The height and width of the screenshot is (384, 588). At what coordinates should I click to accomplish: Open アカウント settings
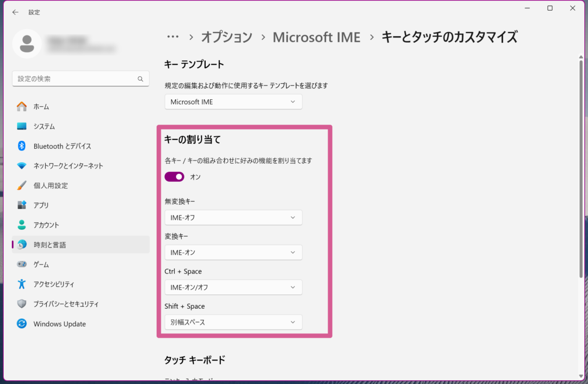click(x=80, y=225)
